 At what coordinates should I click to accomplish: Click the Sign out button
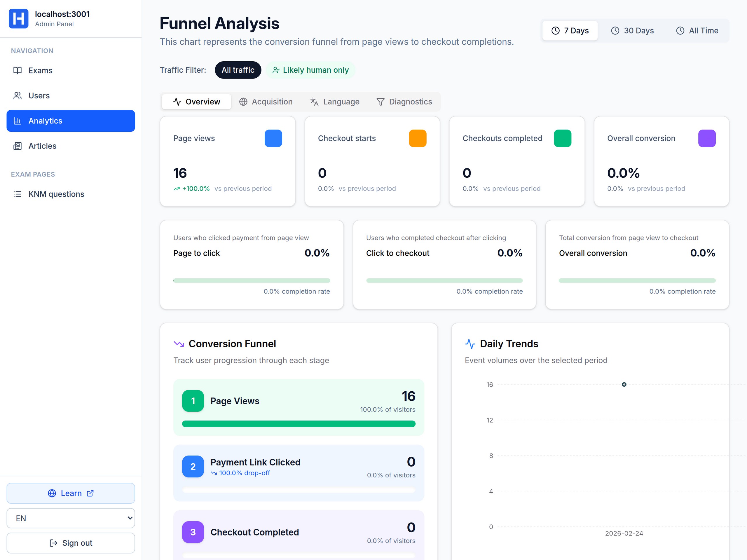pyautogui.click(x=71, y=543)
